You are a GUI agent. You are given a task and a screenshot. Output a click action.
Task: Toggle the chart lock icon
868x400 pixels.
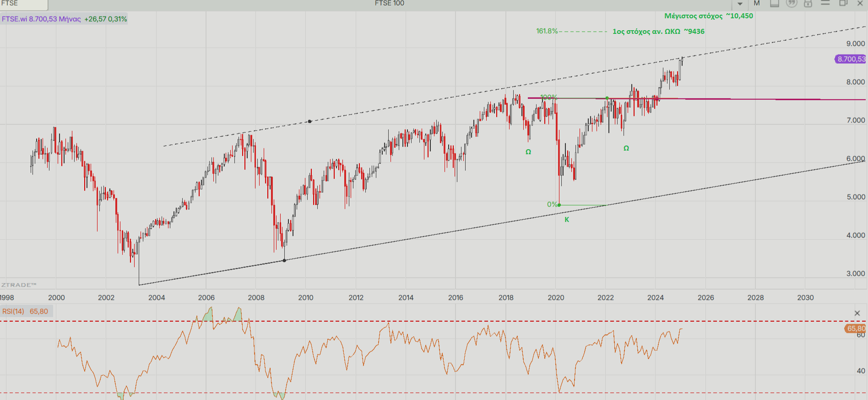(808, 3)
